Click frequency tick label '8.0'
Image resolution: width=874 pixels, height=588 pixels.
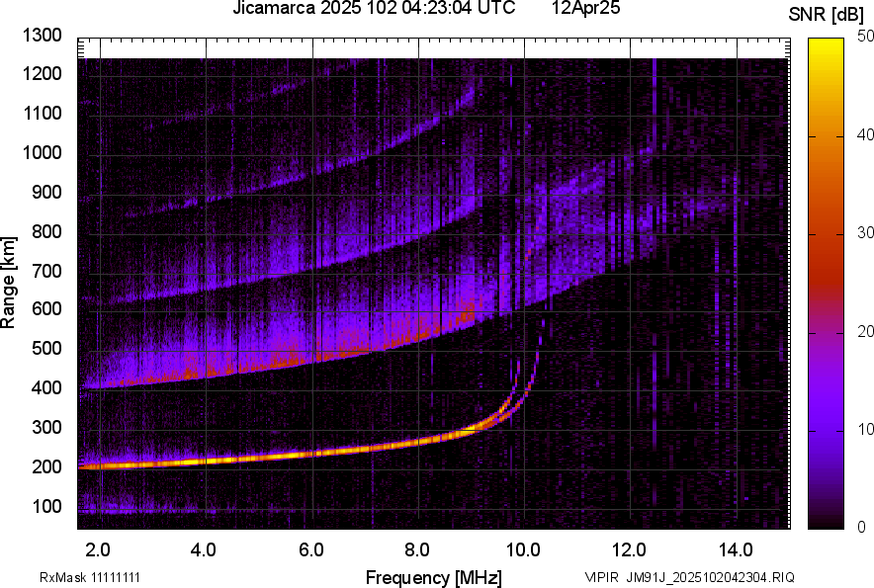[417, 550]
